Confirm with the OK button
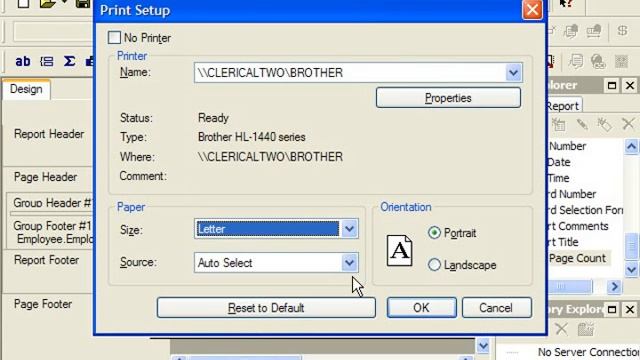This screenshot has height=360, width=640. click(x=421, y=307)
